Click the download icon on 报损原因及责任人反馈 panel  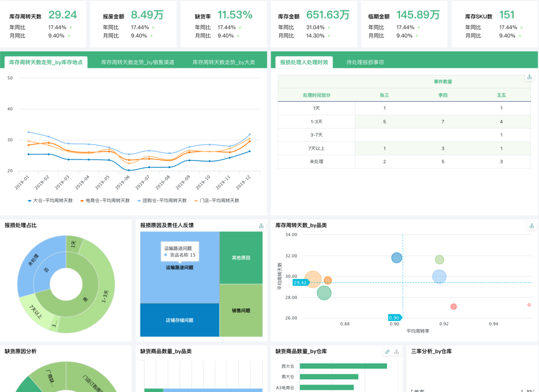(261, 225)
